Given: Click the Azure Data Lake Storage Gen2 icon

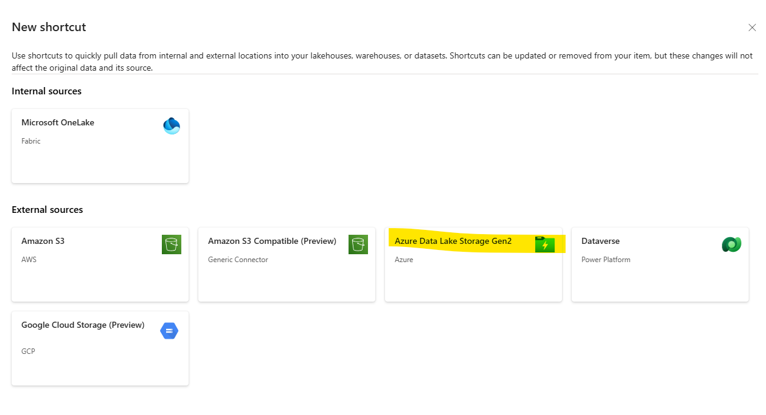Looking at the screenshot, I should 545,244.
